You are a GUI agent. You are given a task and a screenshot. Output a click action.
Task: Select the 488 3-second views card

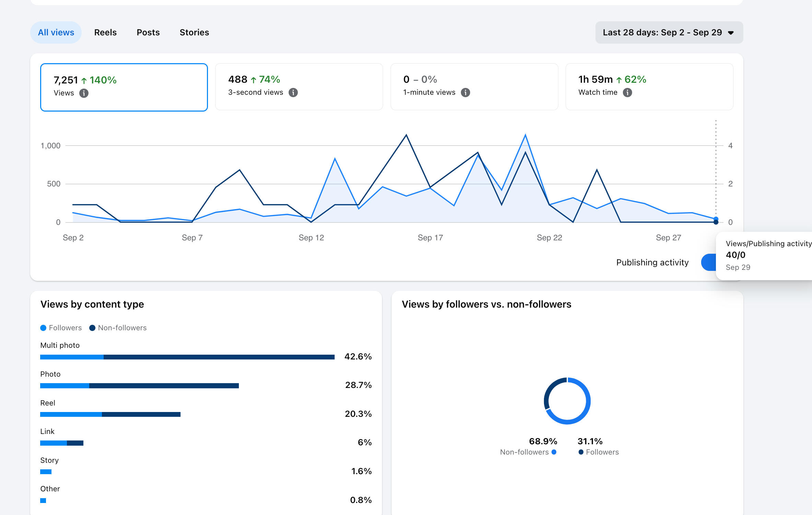click(299, 87)
